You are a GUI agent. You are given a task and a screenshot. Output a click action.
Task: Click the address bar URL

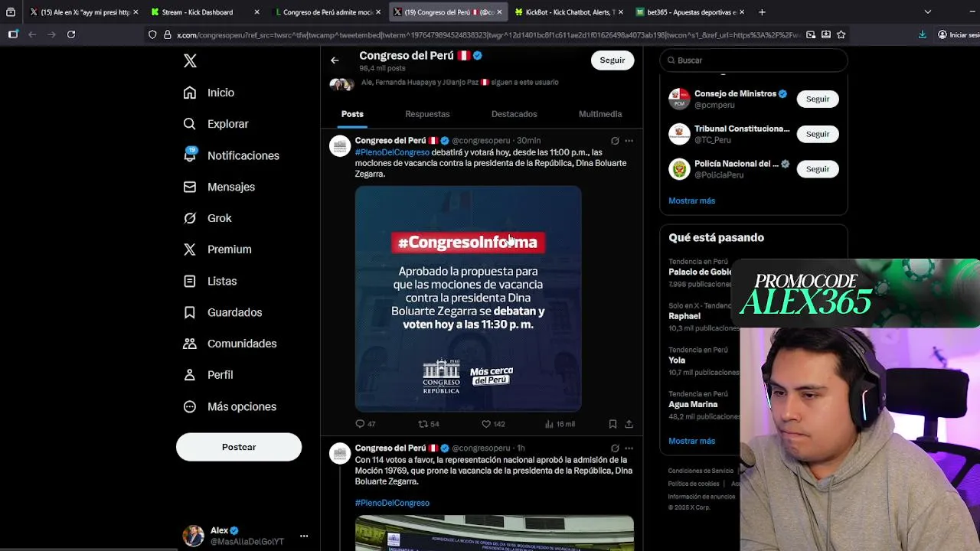tap(488, 34)
